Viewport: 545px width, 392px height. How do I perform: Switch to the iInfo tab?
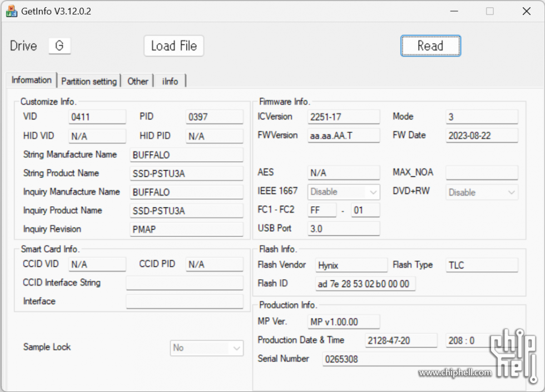point(170,81)
